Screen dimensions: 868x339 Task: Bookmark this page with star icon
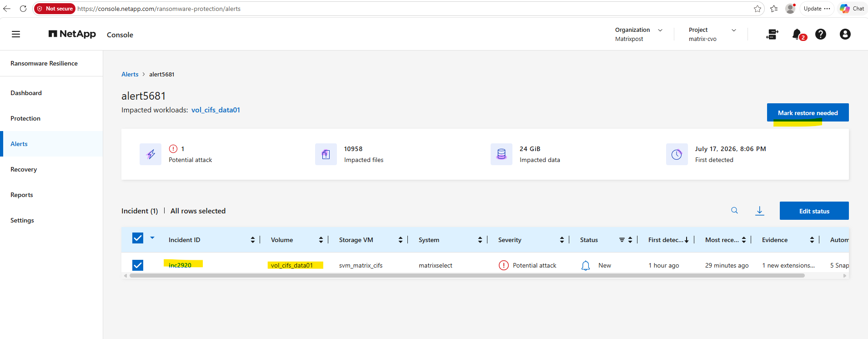[757, 9]
